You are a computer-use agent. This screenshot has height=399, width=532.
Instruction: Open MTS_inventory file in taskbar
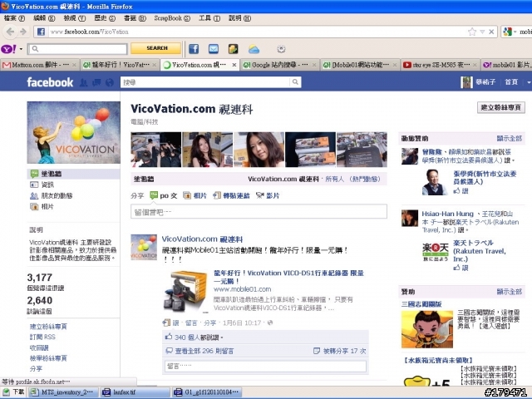[x=63, y=392]
